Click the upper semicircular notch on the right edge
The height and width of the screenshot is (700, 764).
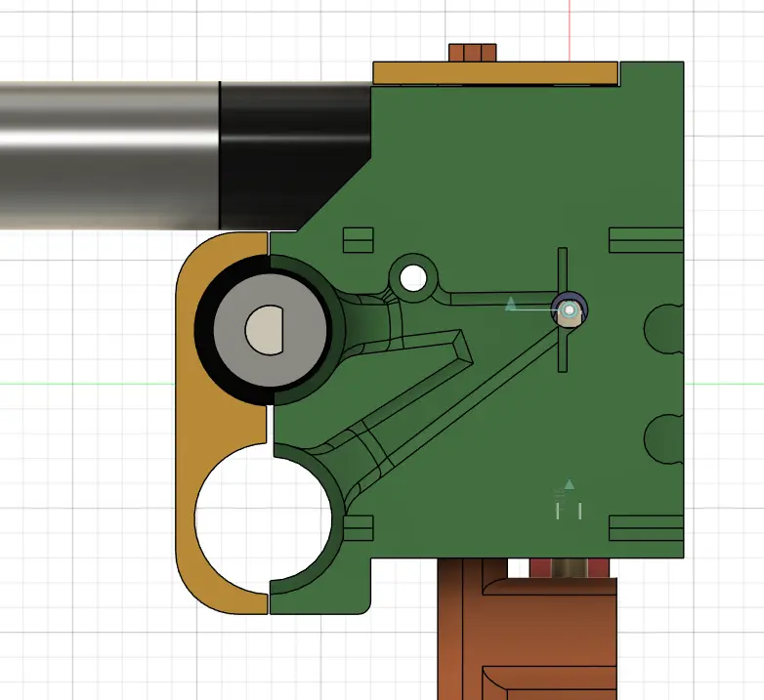point(666,328)
